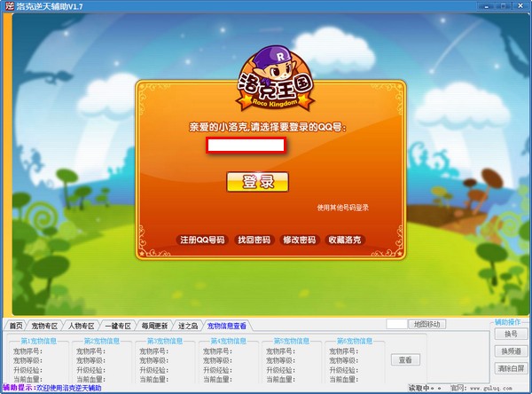This screenshot has height=394, width=532.
Task: Click the QQ number input field
Action: 246,146
